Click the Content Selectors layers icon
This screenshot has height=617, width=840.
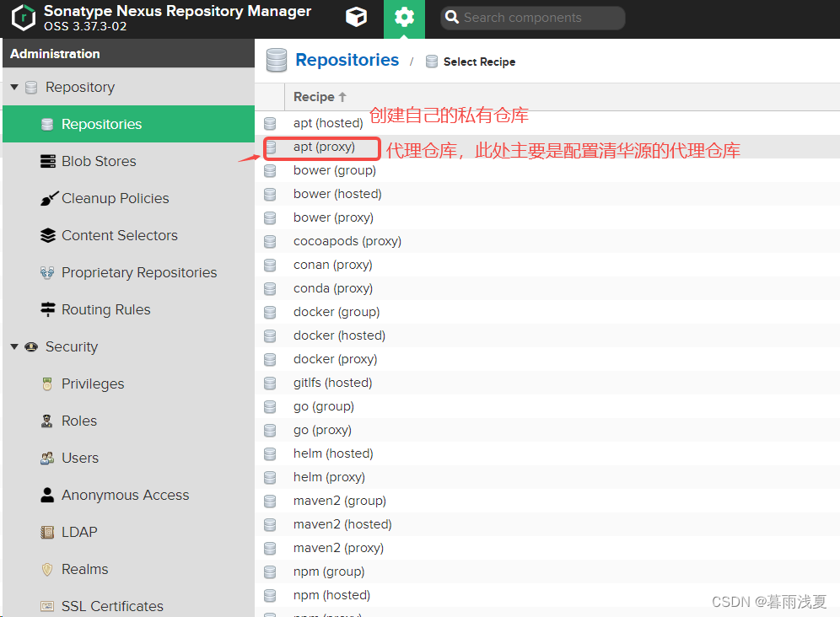(x=48, y=236)
